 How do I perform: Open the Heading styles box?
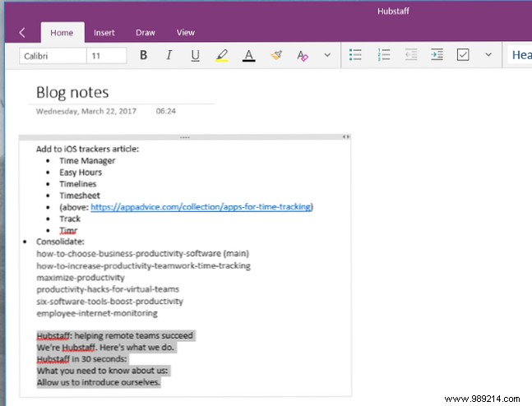click(520, 55)
